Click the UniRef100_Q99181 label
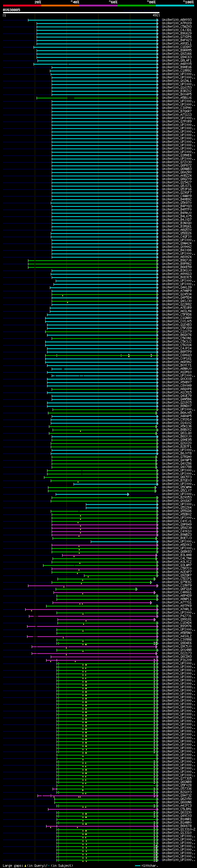Image resolution: width=197 pixels, height=868 pixels. (177, 619)
